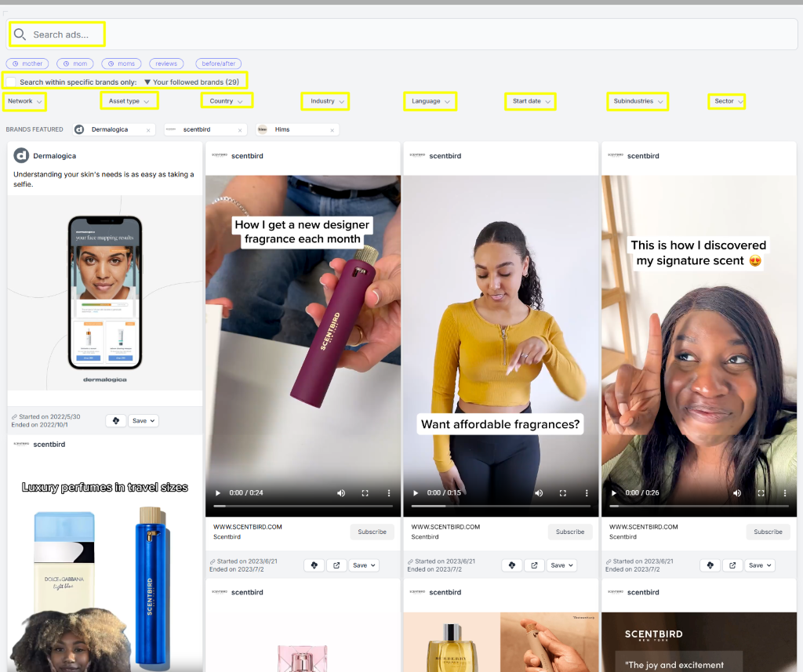
Task: Click share icon under the 0:15 video ad
Action: pos(511,565)
